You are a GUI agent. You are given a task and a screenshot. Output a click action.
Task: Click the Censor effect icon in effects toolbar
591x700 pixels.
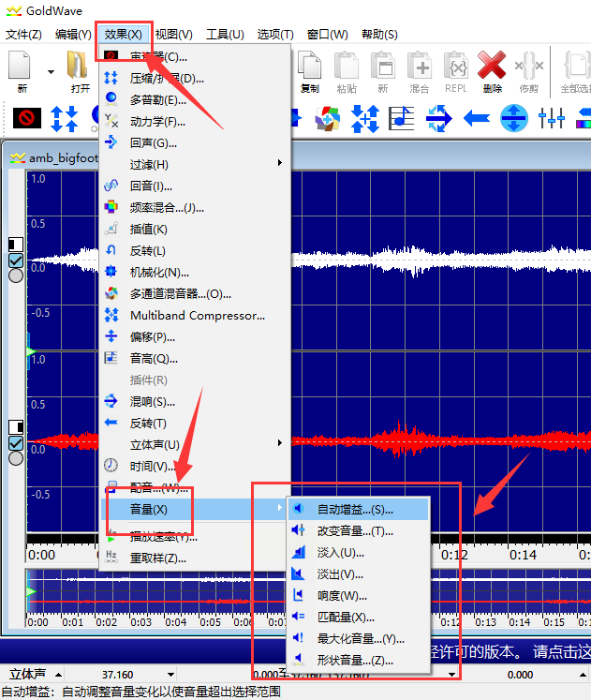(x=27, y=118)
